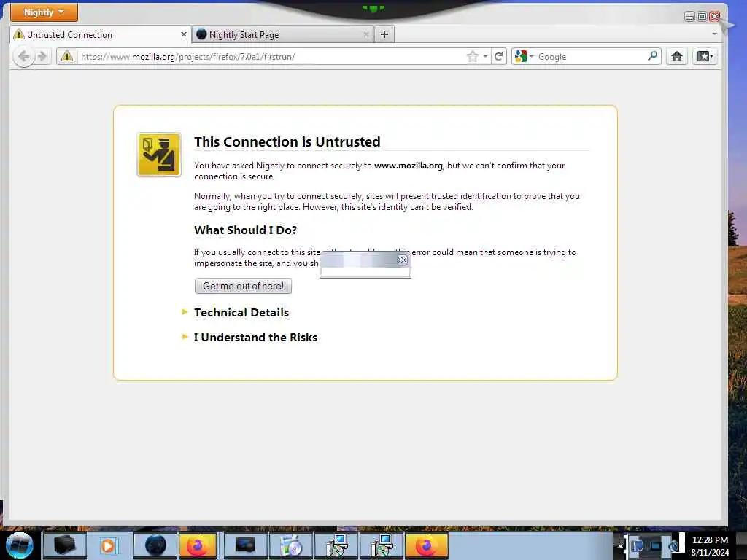The image size is (747, 560).
Task: Open the address bar history dropdown arrow
Action: tap(485, 57)
